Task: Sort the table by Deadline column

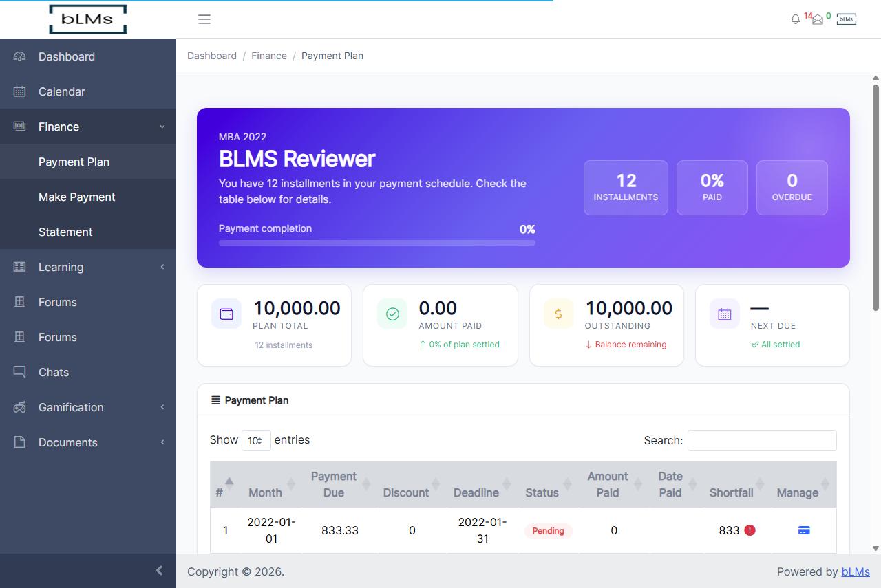Action: pyautogui.click(x=476, y=492)
